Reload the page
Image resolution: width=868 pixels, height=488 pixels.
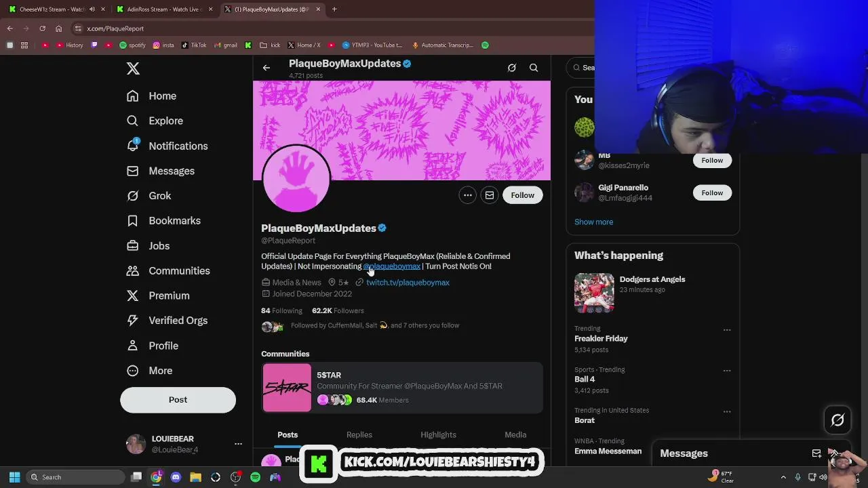coord(42,28)
